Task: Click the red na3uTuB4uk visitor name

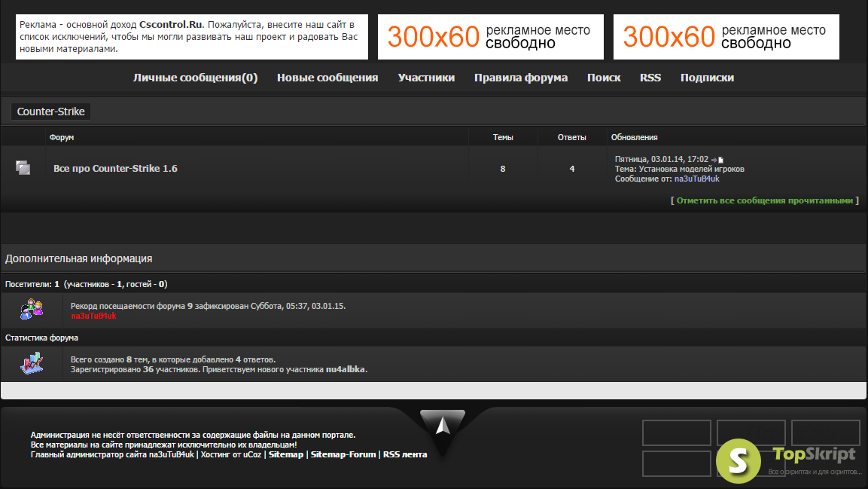Action: point(93,316)
